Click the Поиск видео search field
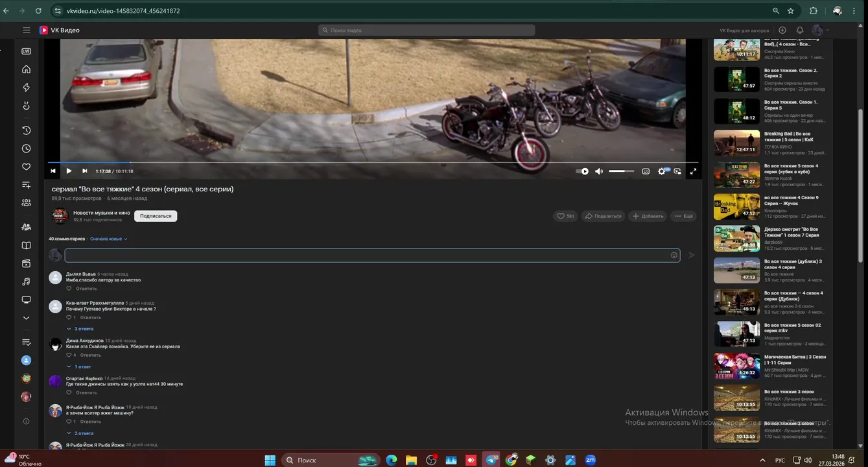The height and width of the screenshot is (467, 868). click(427, 30)
